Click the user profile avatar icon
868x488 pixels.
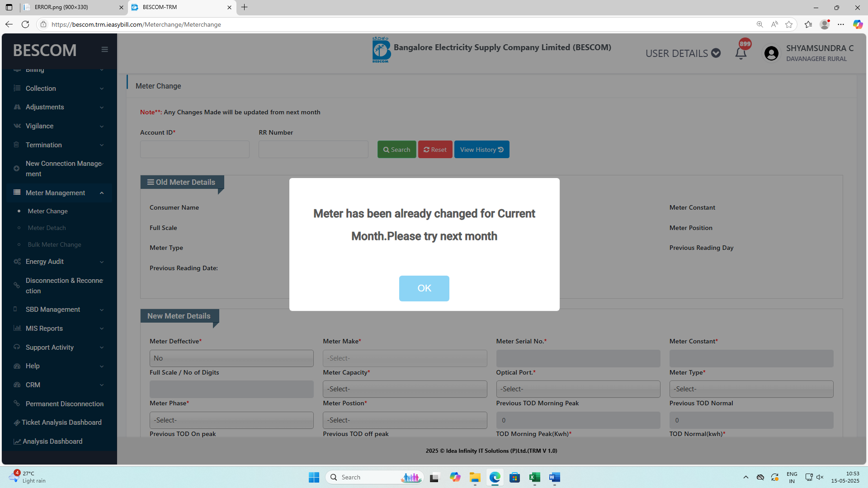pos(771,53)
